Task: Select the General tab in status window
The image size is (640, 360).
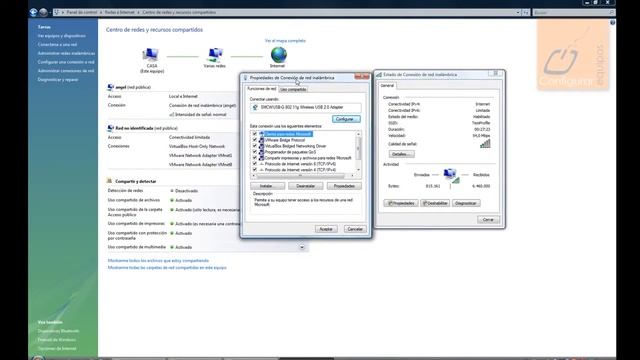Action: (x=387, y=85)
